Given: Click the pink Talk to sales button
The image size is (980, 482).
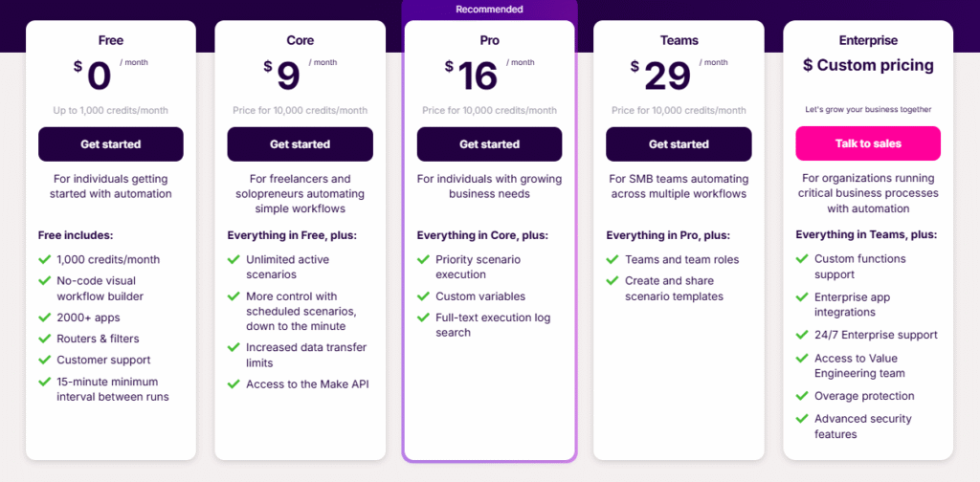Looking at the screenshot, I should click(868, 143).
